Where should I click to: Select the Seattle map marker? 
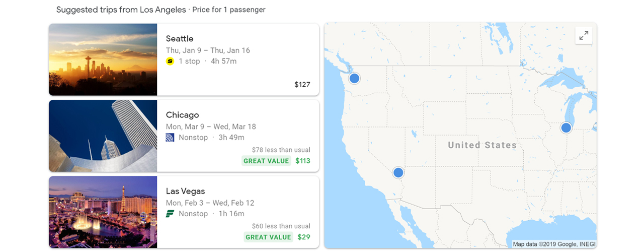(354, 78)
